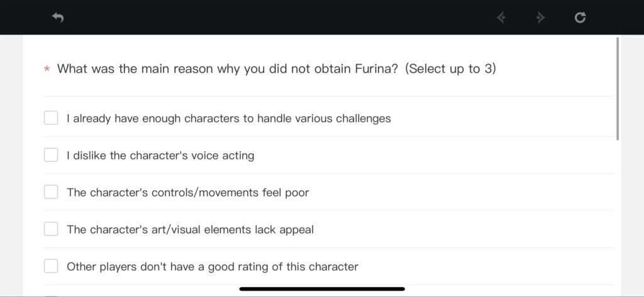644x297 pixels.
Task: Tap the back arrow icon in top bar
Action: pos(58,17)
